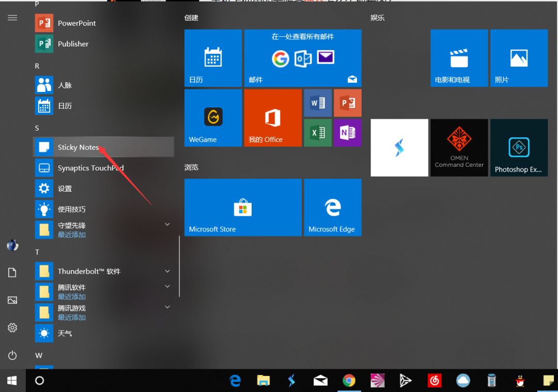Image resolution: width=558 pixels, height=392 pixels.
Task: Click the 日历 calendar tile
Action: 213,58
